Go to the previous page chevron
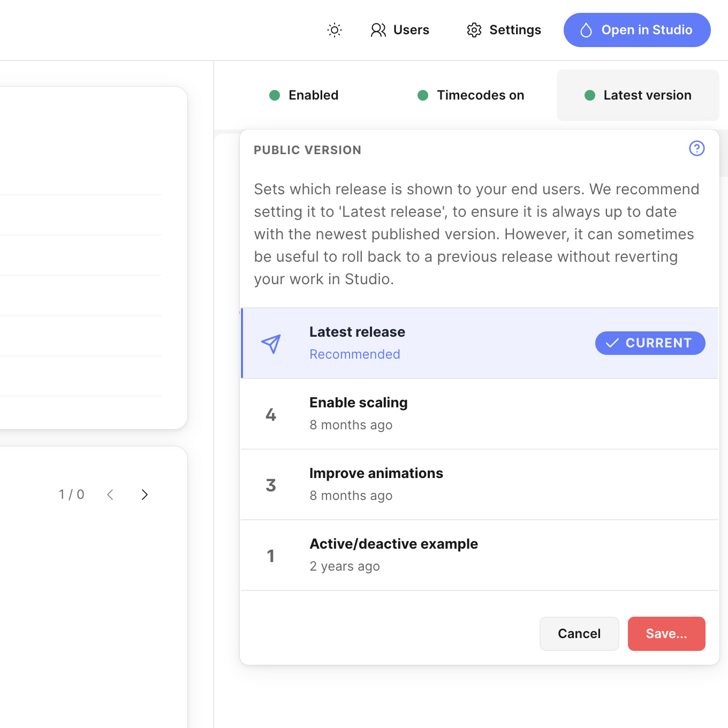The height and width of the screenshot is (728, 728). [110, 495]
